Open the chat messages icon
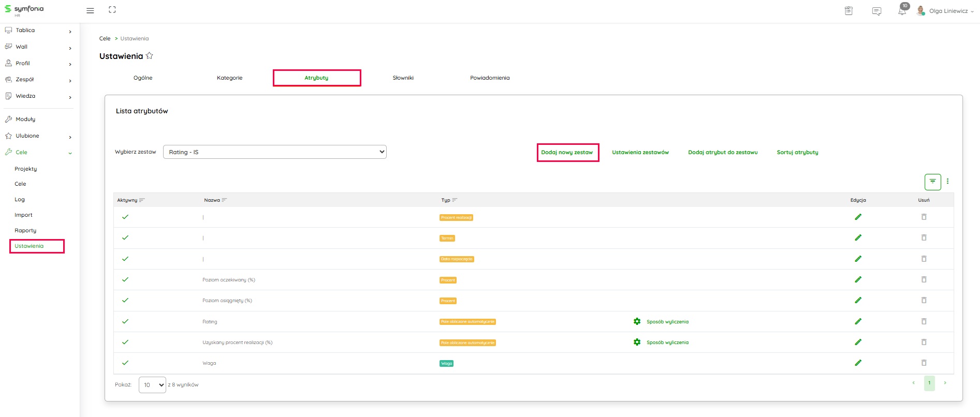The height and width of the screenshot is (417, 980). tap(876, 11)
